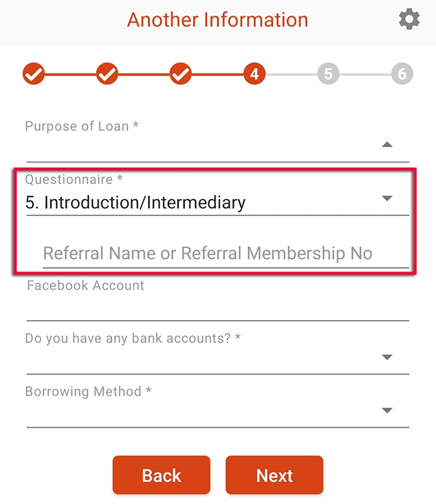436x504 pixels.
Task: Click the current step 4 circle
Action: click(254, 74)
